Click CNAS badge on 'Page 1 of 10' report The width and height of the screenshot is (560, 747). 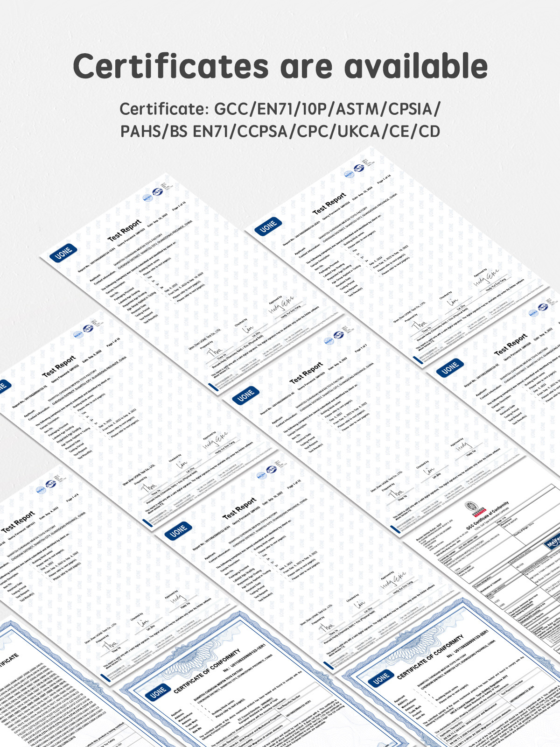pos(88,329)
